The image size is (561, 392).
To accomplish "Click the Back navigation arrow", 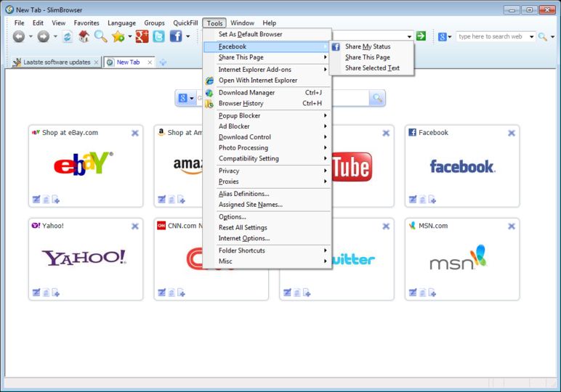I will tap(19, 36).
